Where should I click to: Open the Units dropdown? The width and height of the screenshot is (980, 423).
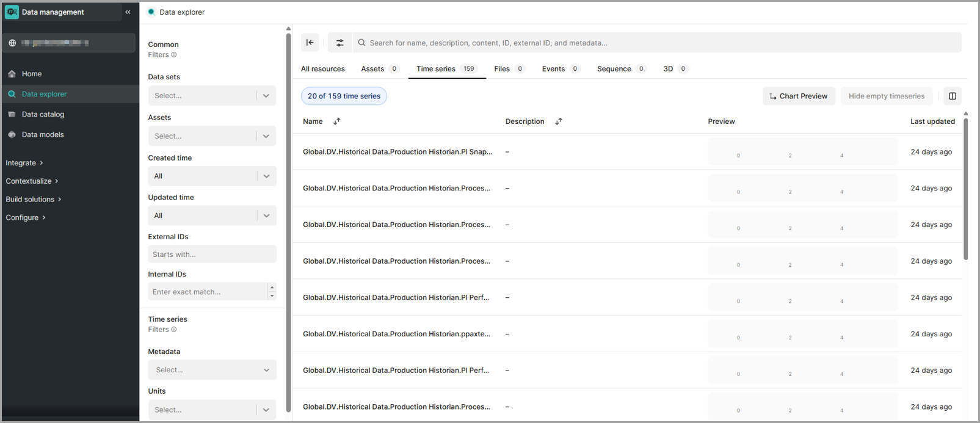pos(212,410)
